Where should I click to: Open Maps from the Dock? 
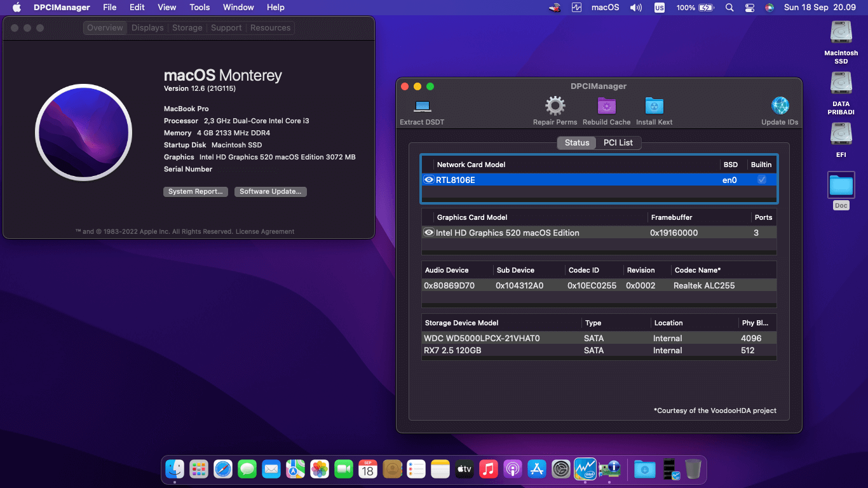click(295, 469)
